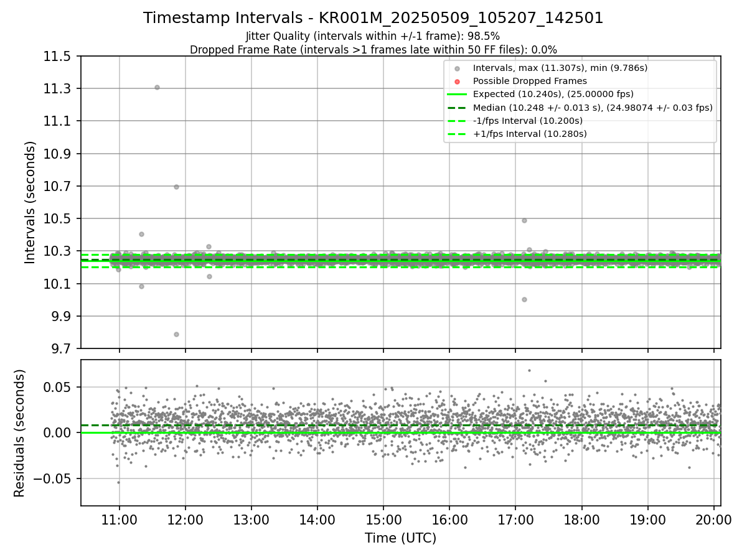
Task: Click the 9.9 y-axis tick label
Action: click(x=62, y=316)
